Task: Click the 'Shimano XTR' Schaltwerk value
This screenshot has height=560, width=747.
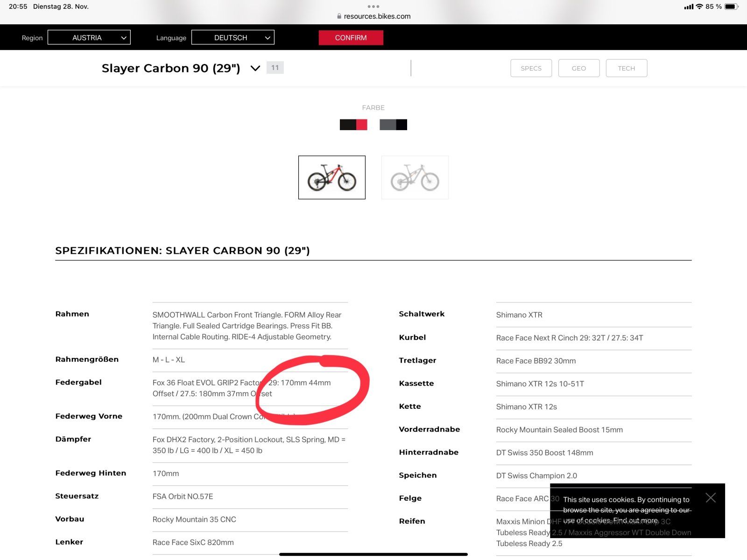Action: (x=519, y=315)
